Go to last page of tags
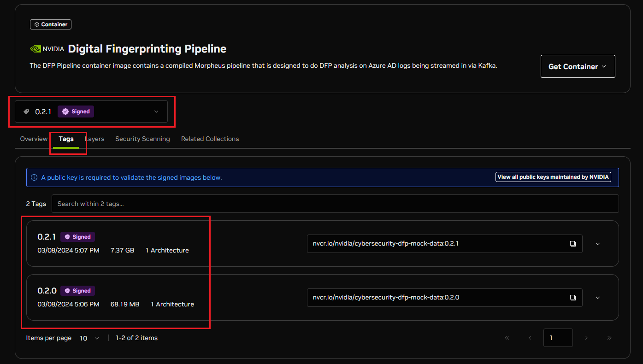643x364 pixels. (609, 338)
